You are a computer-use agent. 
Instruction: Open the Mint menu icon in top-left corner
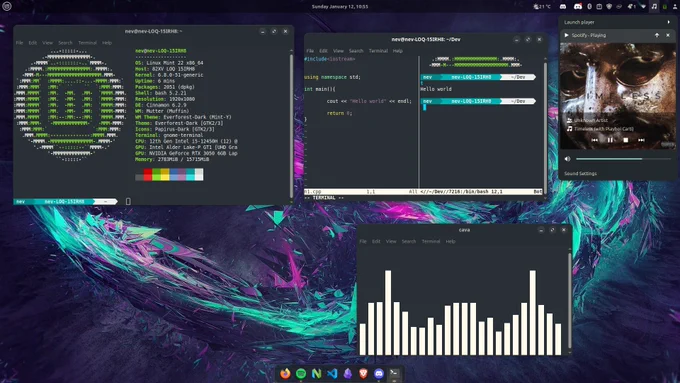point(7,6)
